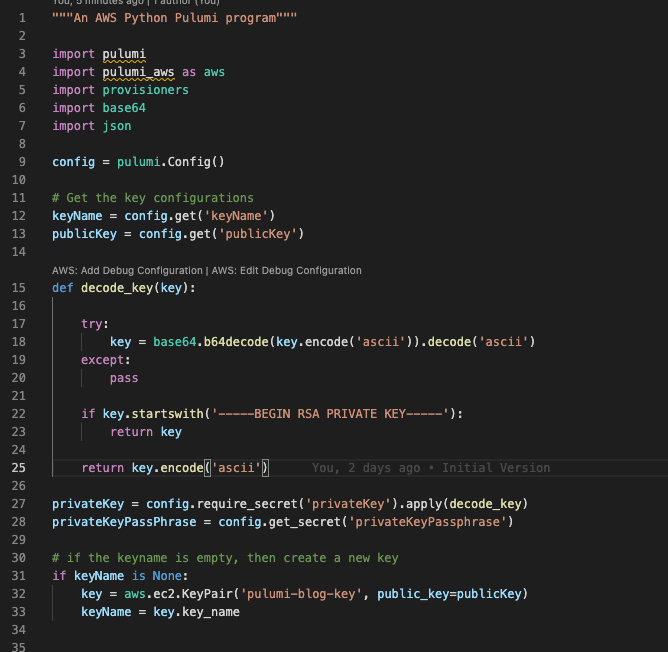Click 'Config()' on line 9
Screen dimensions: 668x652
click(x=196, y=162)
